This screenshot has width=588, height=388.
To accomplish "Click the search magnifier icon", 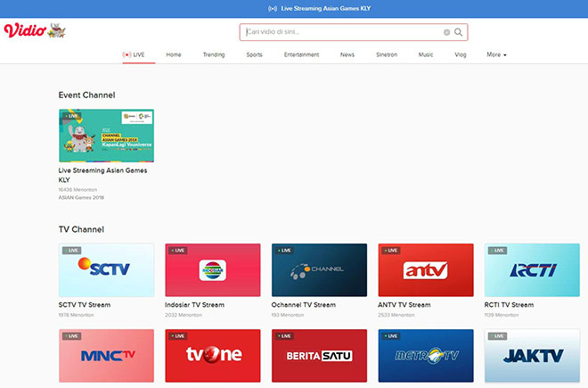I will [458, 32].
